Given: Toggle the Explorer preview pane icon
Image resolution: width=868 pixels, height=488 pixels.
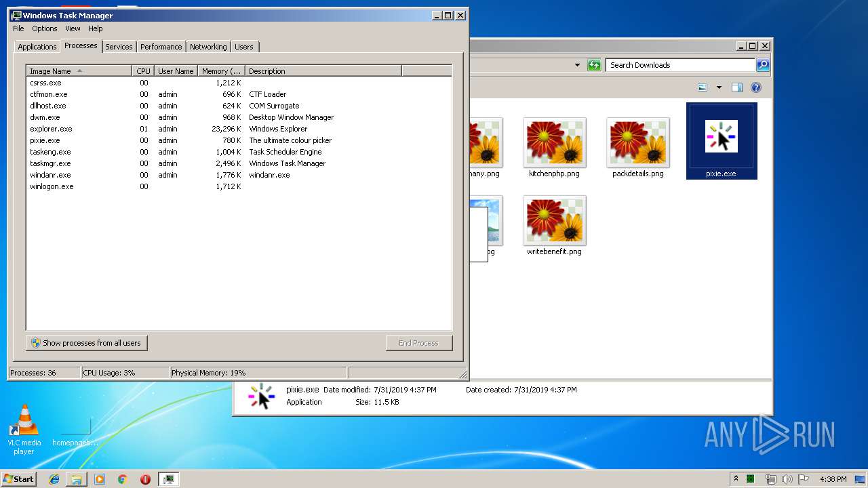Looking at the screenshot, I should tap(737, 87).
